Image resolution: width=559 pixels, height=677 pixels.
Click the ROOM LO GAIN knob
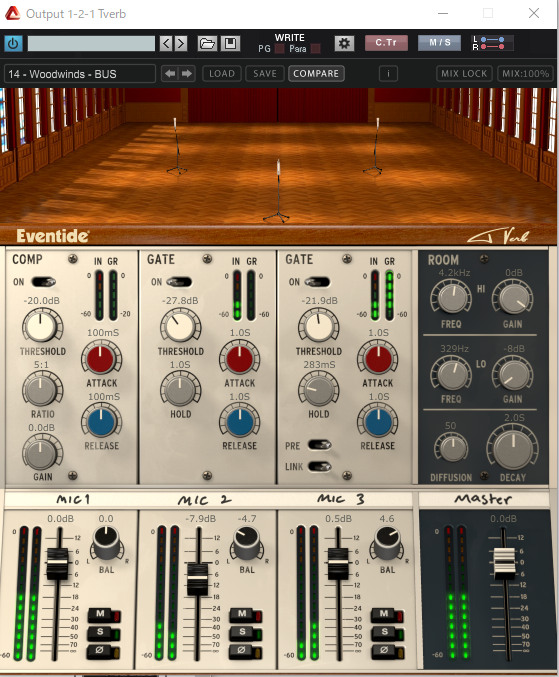click(x=513, y=373)
